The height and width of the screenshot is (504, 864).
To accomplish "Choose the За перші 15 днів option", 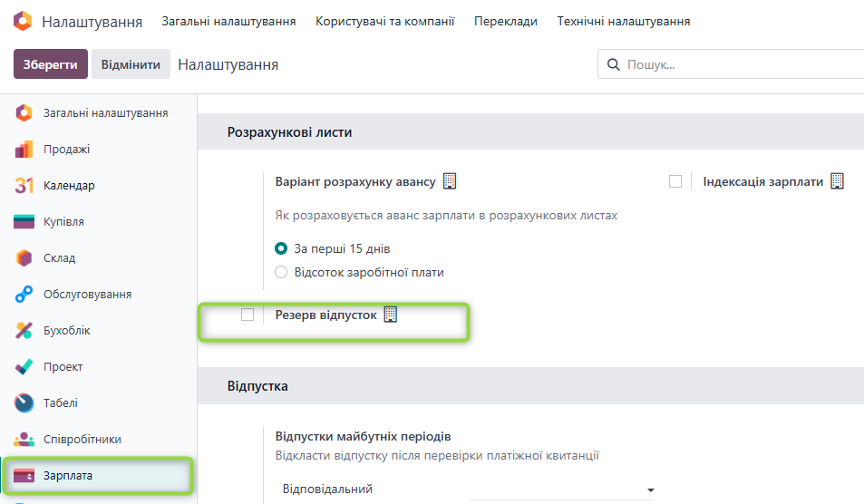I will coord(281,248).
